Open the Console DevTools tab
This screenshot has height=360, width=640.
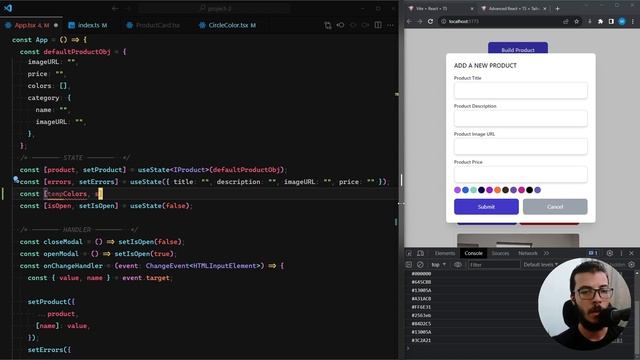473,253
